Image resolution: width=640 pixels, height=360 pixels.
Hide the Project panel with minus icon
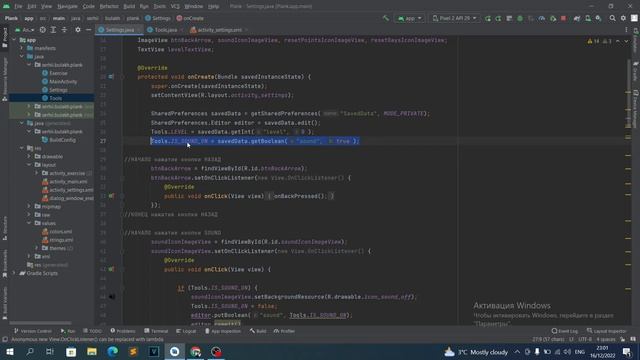click(x=89, y=30)
